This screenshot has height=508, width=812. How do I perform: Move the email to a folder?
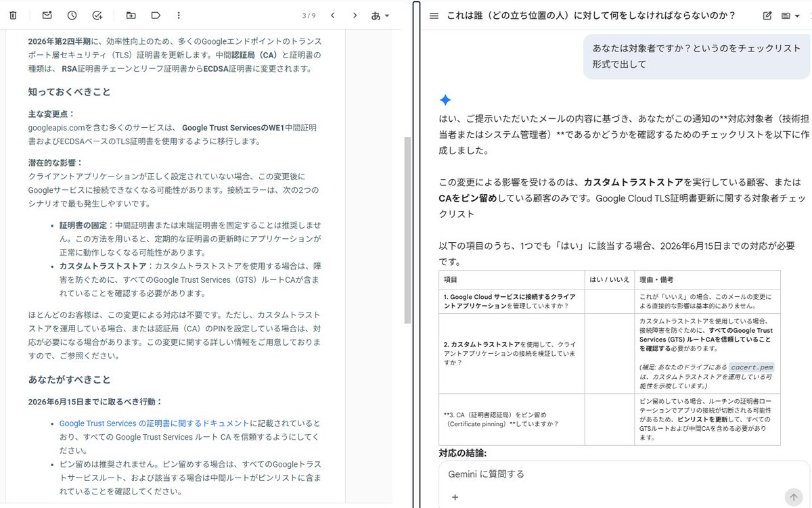(131, 15)
